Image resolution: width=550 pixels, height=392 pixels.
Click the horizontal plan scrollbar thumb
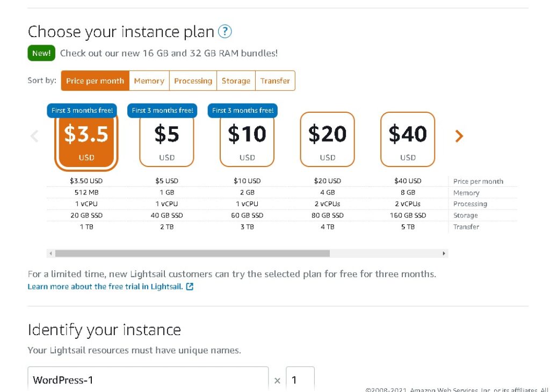[192, 253]
